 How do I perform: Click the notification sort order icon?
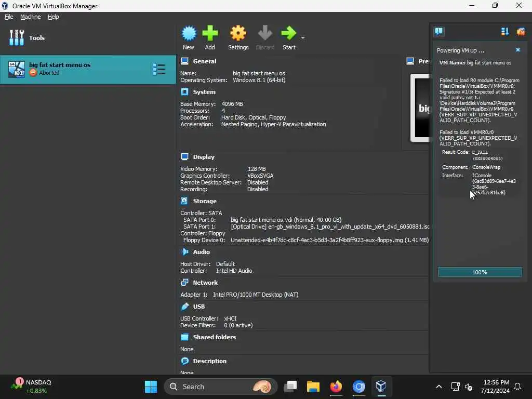[x=505, y=32]
